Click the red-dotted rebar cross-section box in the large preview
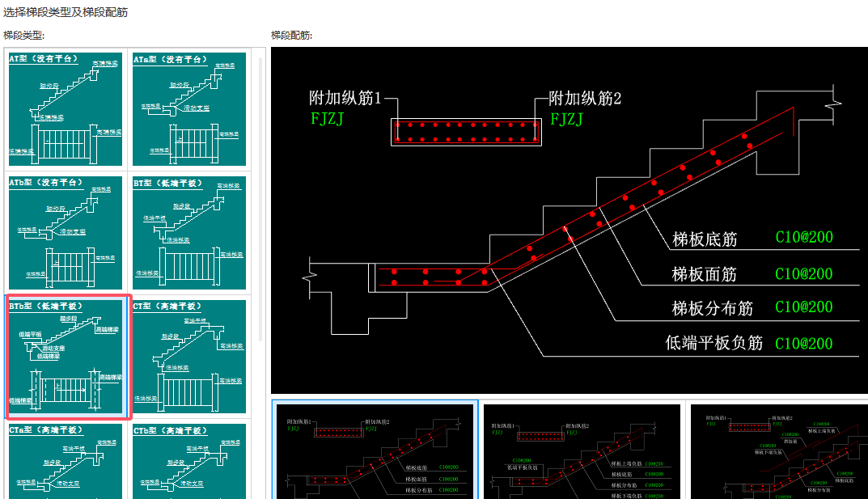868x499 pixels. [466, 132]
